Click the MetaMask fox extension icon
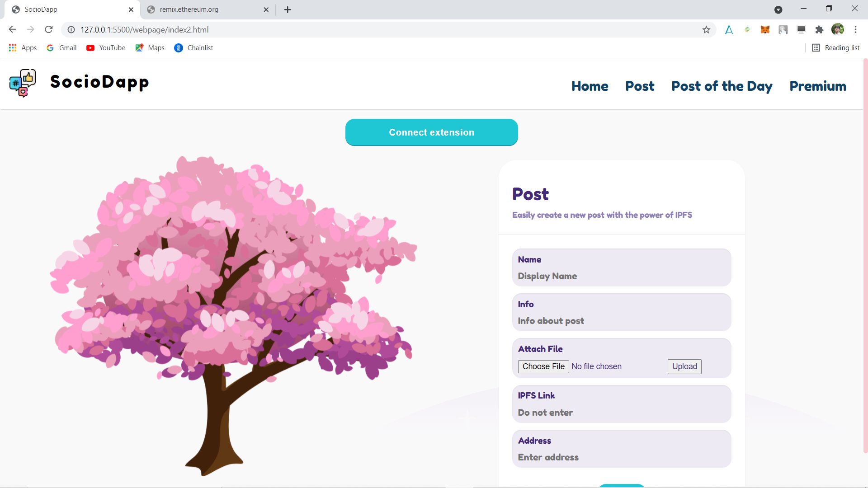 coord(765,30)
